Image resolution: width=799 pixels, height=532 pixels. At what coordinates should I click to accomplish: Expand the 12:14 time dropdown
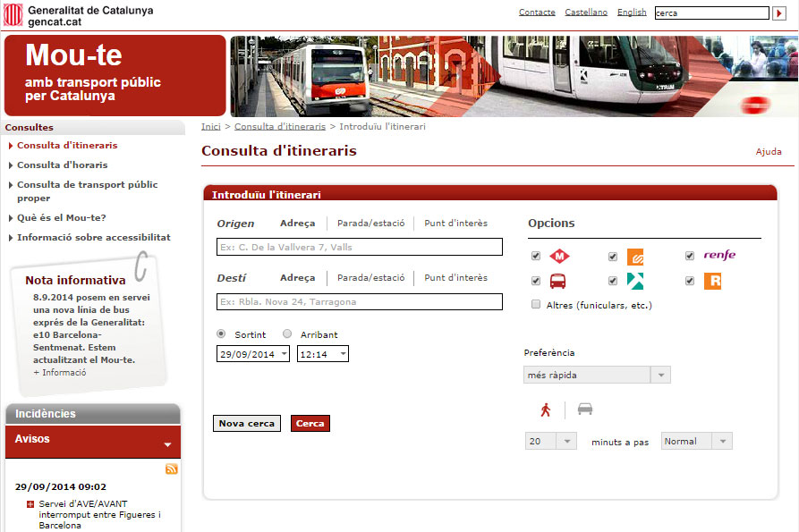[322, 354]
